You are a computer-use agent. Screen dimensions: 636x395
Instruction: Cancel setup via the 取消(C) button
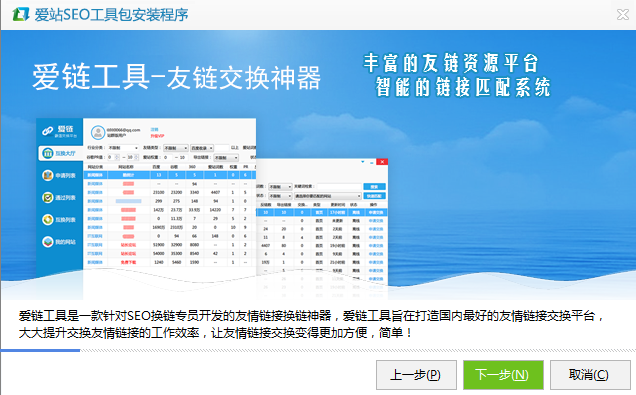coord(590,375)
